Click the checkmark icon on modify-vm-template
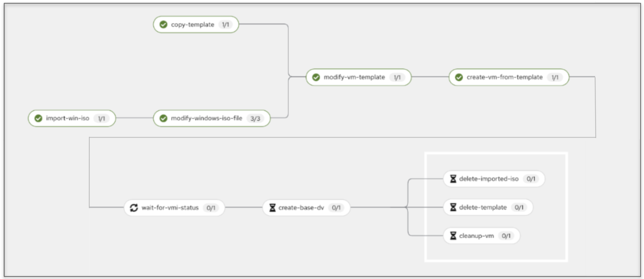The height and width of the screenshot is (279, 644). click(x=316, y=77)
